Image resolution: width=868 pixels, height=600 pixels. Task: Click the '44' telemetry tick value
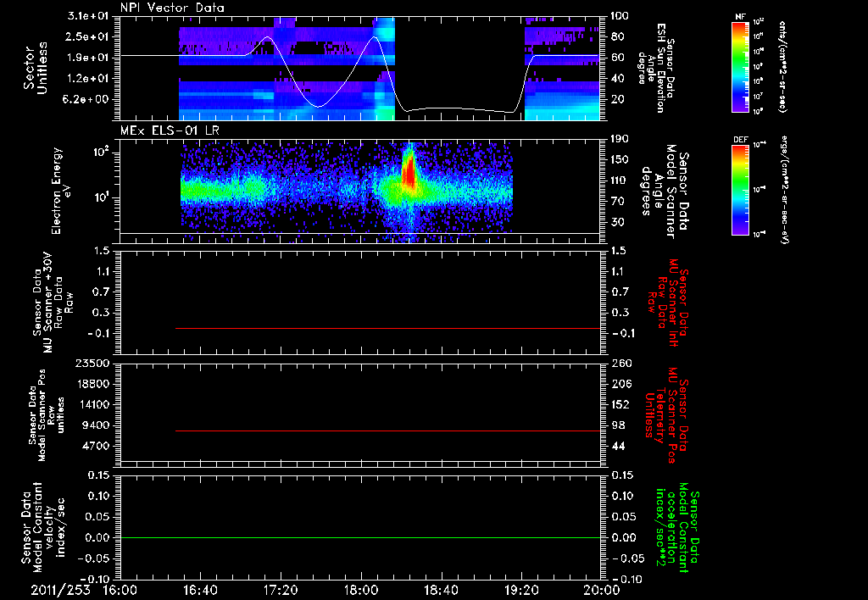click(617, 446)
